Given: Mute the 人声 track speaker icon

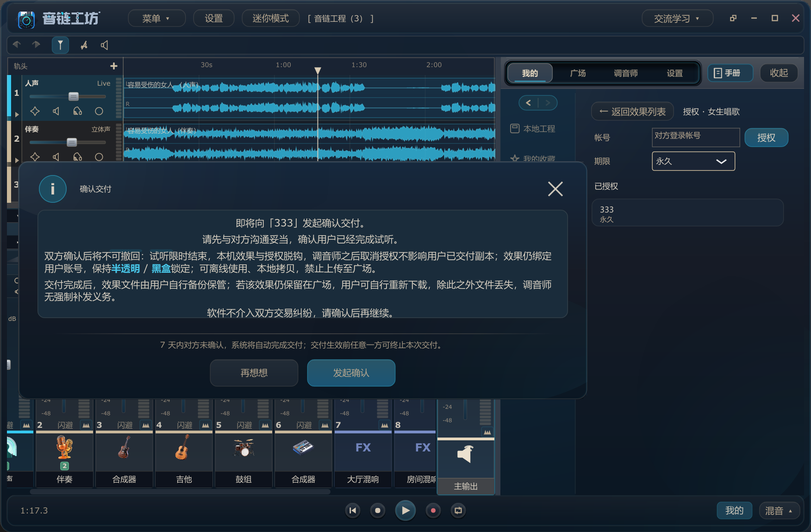Looking at the screenshot, I should click(56, 111).
